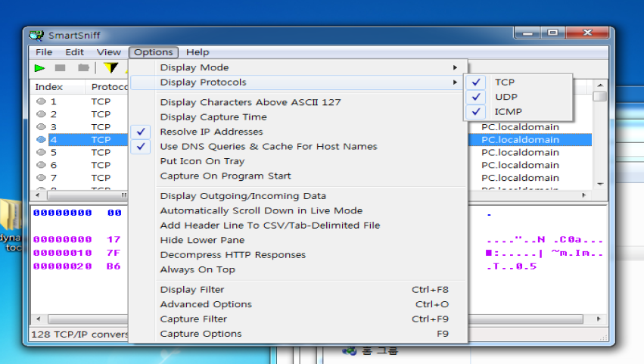Open the File menu
This screenshot has width=644, height=364.
tap(44, 52)
